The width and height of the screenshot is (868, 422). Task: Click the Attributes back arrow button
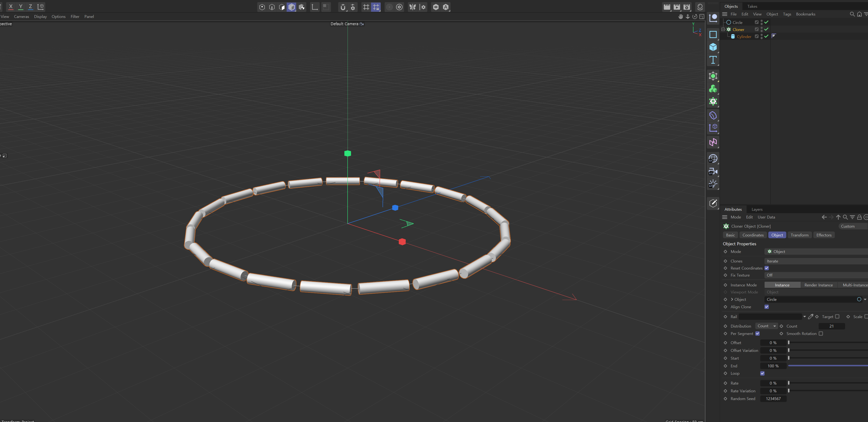pos(824,217)
